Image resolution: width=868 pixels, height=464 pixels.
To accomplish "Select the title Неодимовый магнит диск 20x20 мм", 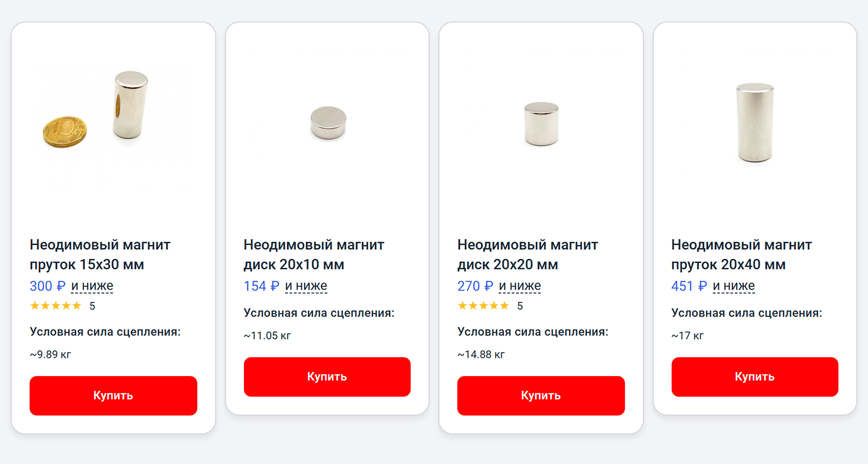I will click(527, 254).
